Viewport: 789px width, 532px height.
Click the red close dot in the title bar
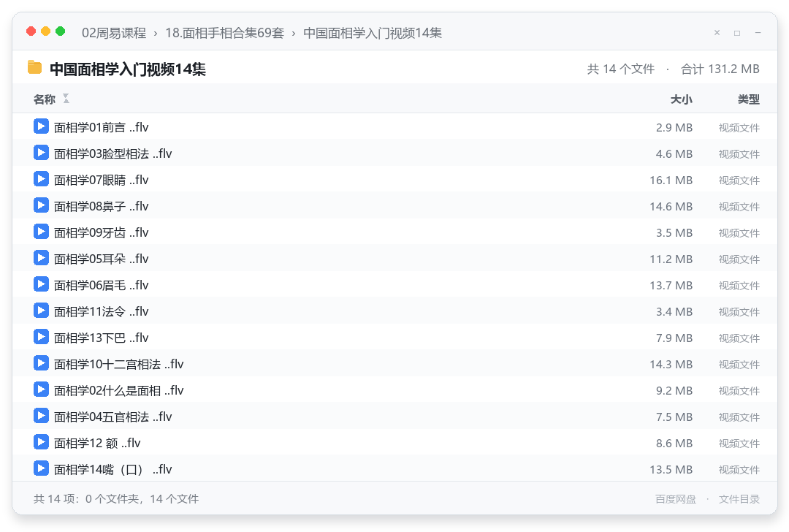(31, 31)
